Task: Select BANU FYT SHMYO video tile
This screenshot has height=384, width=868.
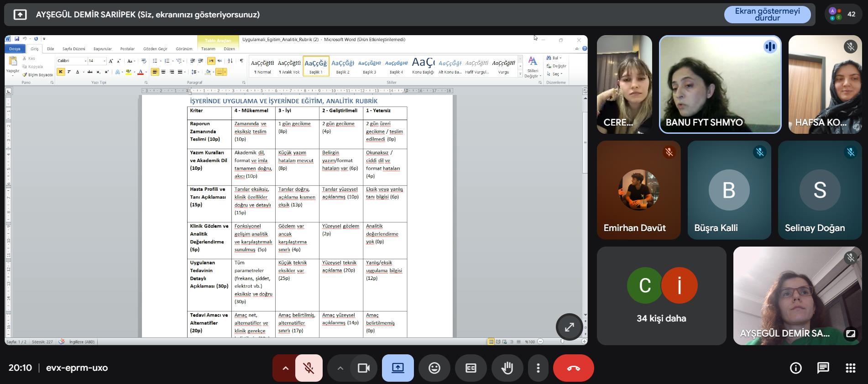Action: (x=720, y=84)
